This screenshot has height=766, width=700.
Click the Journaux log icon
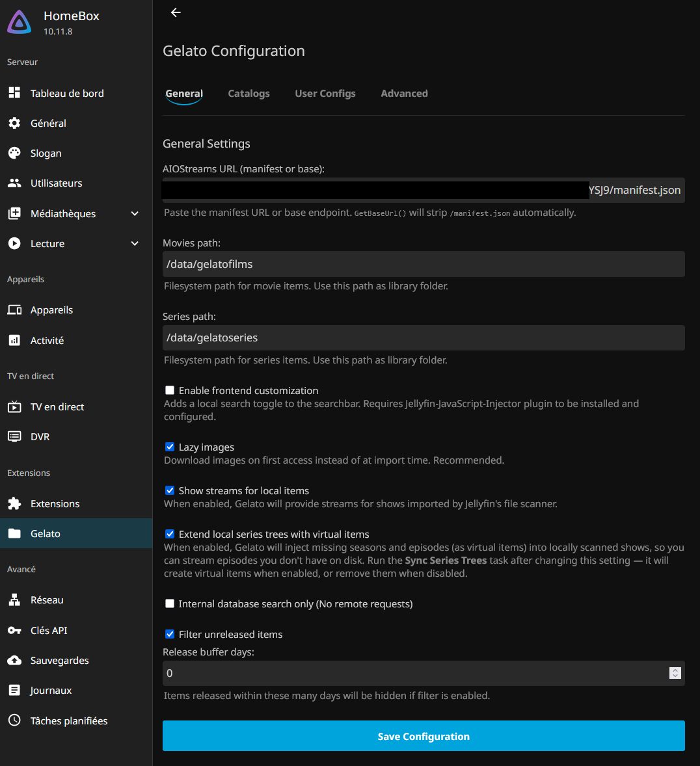(x=15, y=691)
